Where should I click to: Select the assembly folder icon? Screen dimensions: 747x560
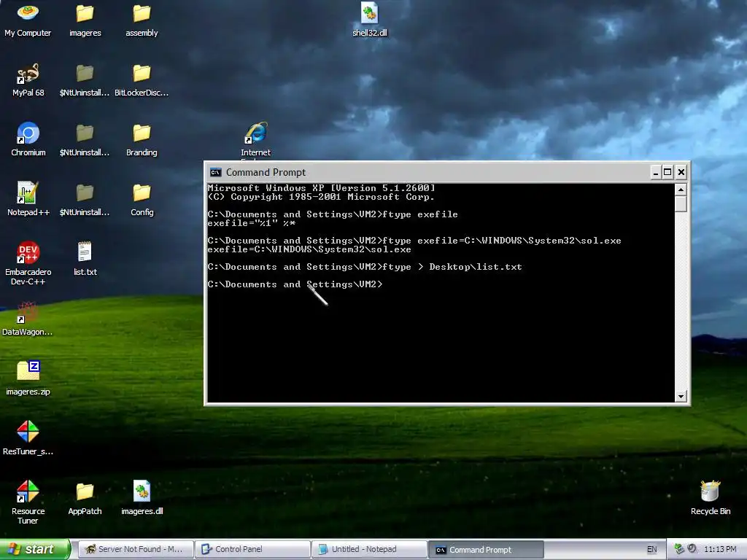point(142,20)
